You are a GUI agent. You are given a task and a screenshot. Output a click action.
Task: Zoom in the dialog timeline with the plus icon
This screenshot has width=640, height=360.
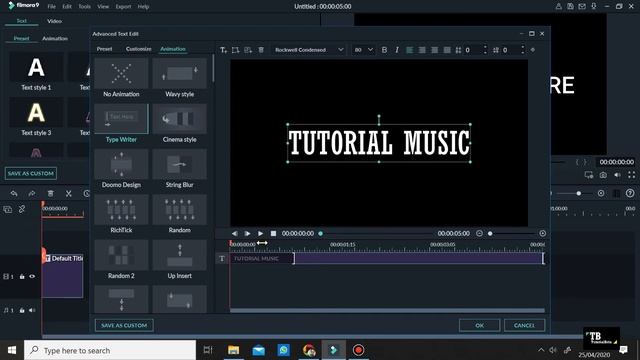pos(542,233)
